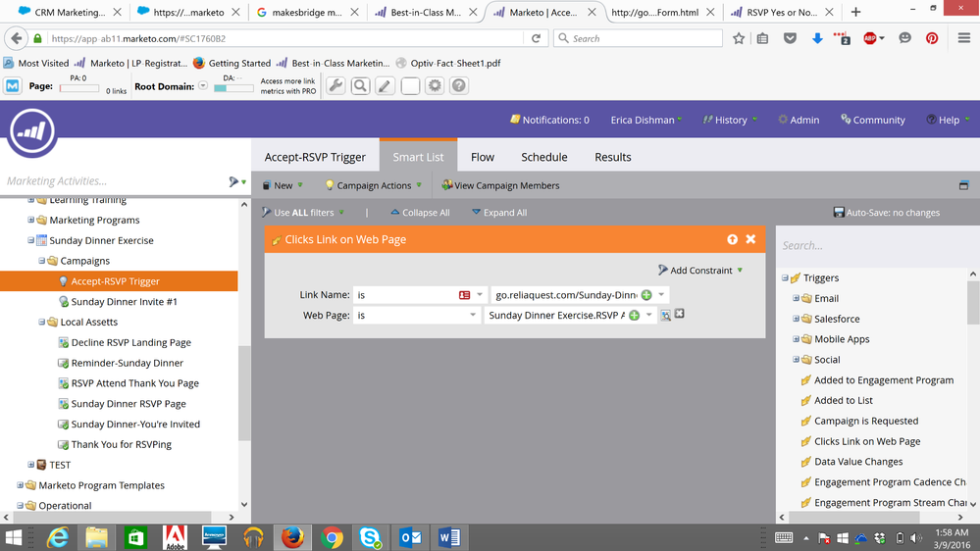Click the Web Page picker icon
Image resolution: width=980 pixels, height=551 pixels.
[x=666, y=315]
